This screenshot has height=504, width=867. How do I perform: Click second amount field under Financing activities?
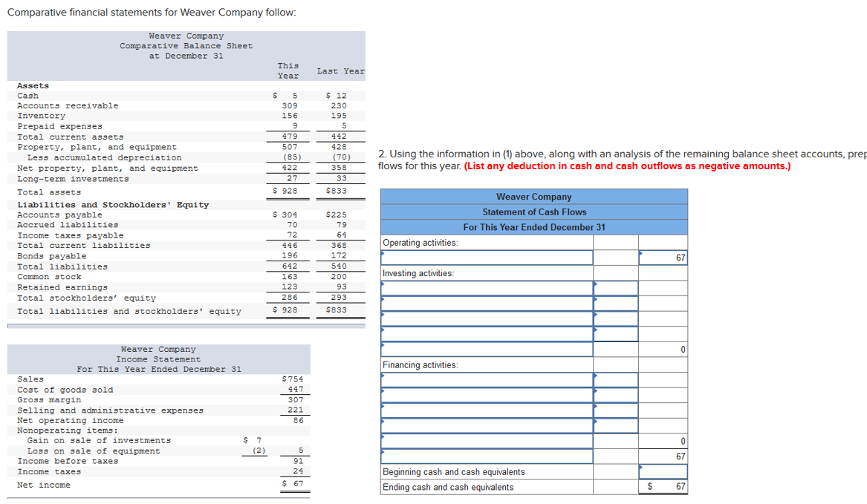click(615, 395)
